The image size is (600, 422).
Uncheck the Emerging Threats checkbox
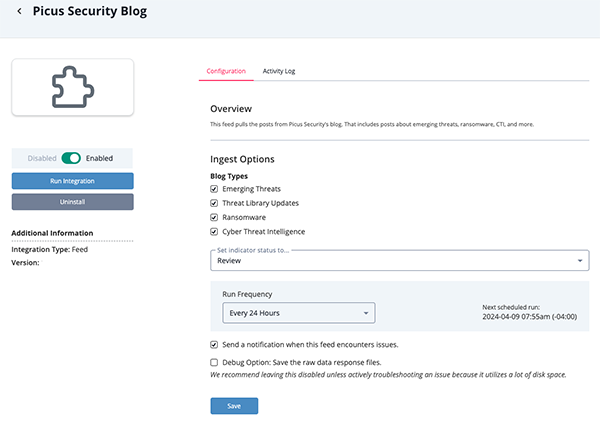point(214,189)
